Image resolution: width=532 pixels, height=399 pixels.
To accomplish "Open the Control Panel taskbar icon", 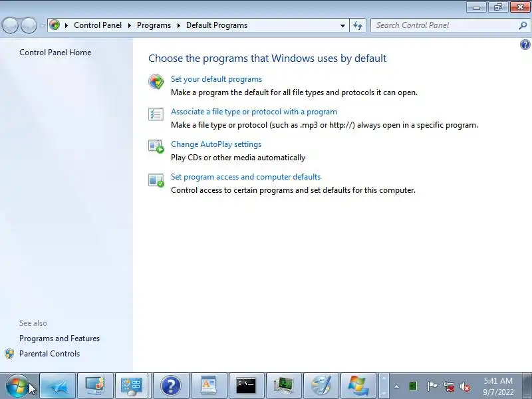I will (132, 386).
